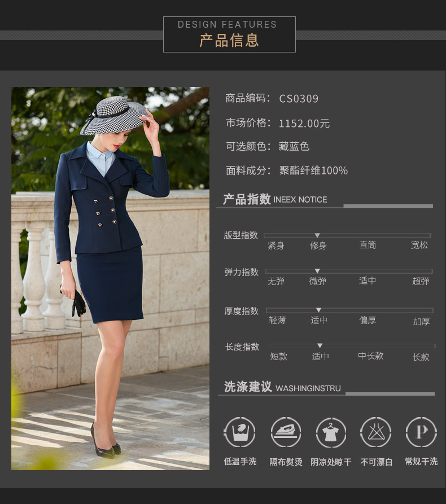Click the 长款 length label

(421, 357)
